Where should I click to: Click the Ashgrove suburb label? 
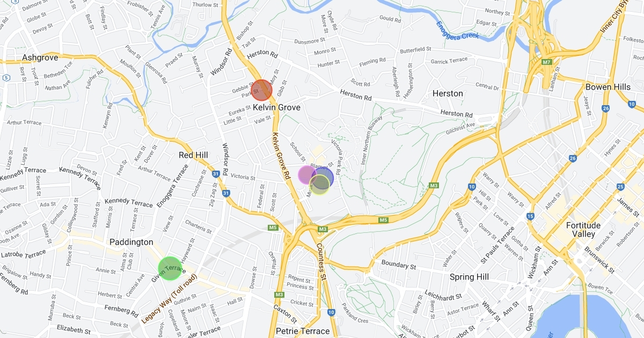pyautogui.click(x=40, y=57)
